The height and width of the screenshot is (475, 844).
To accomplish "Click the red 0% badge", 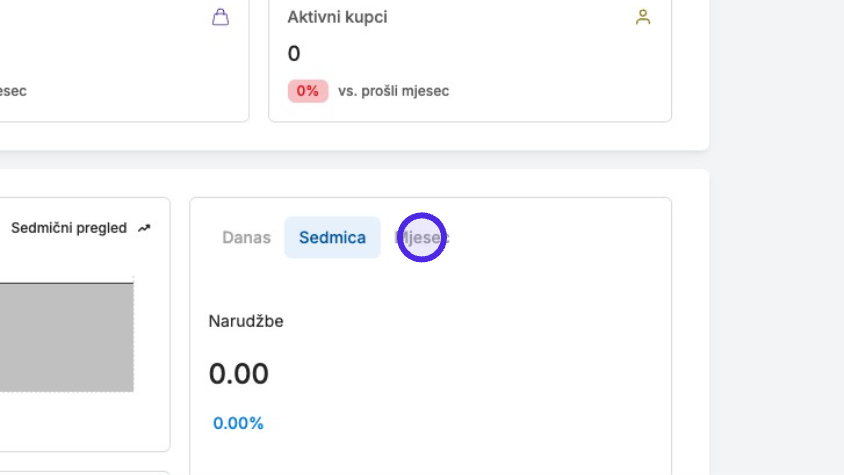I will click(307, 91).
